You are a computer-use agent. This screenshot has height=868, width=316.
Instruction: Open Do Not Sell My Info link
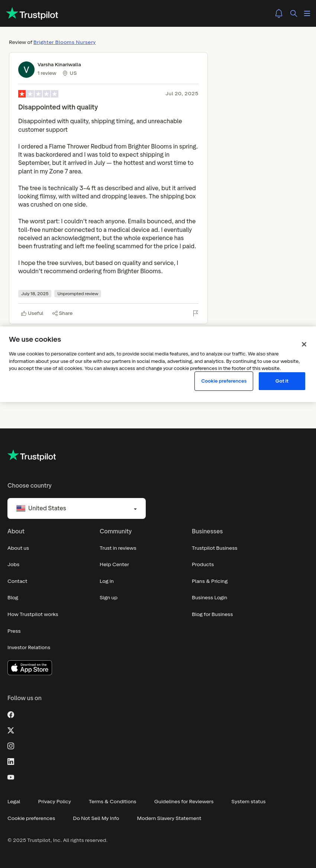[x=96, y=818]
